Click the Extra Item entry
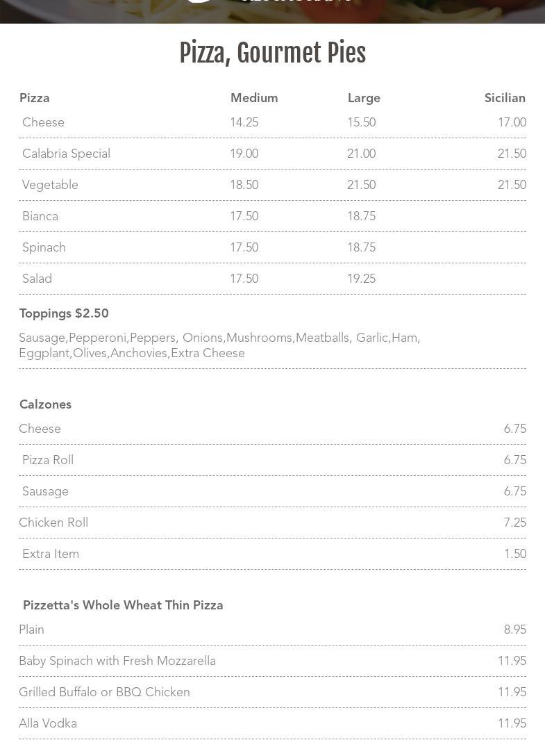This screenshot has height=756, width=545. pos(51,554)
